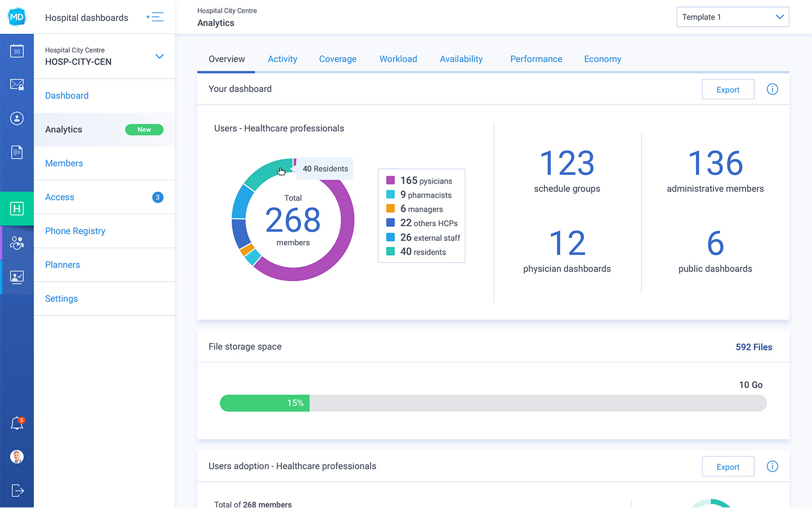Viewport: 812px width, 508px height.
Task: Switch to the Performance tab
Action: click(x=536, y=59)
